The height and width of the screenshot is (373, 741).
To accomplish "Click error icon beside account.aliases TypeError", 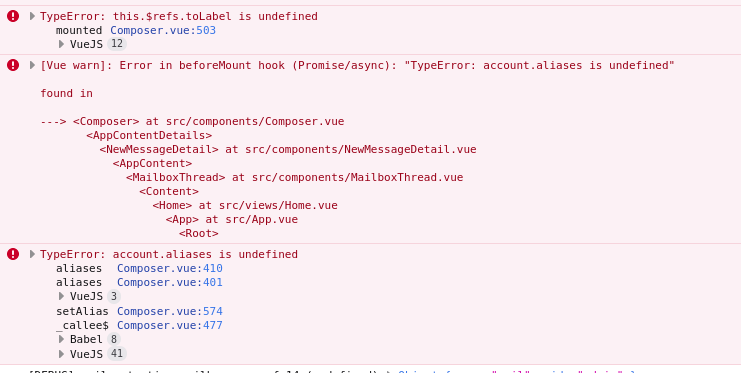I will coord(13,254).
